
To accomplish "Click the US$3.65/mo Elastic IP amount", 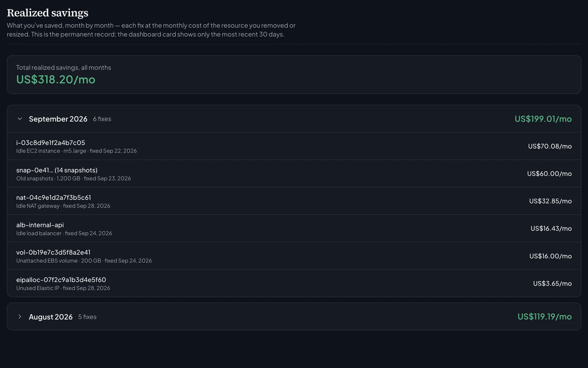I will click(552, 283).
